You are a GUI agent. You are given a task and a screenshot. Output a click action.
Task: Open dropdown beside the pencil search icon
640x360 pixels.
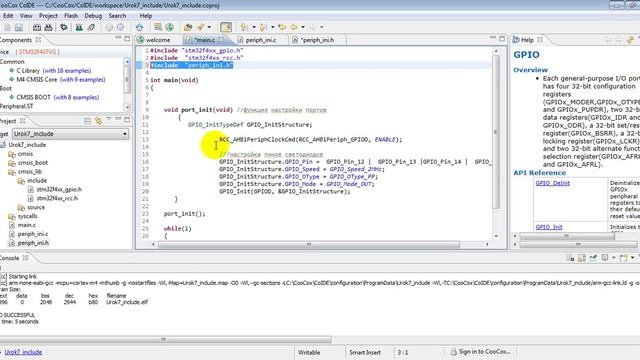(x=209, y=27)
